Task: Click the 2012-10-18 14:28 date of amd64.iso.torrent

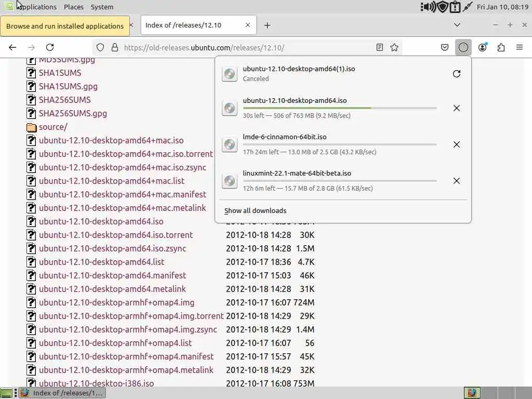Action: 259,235
